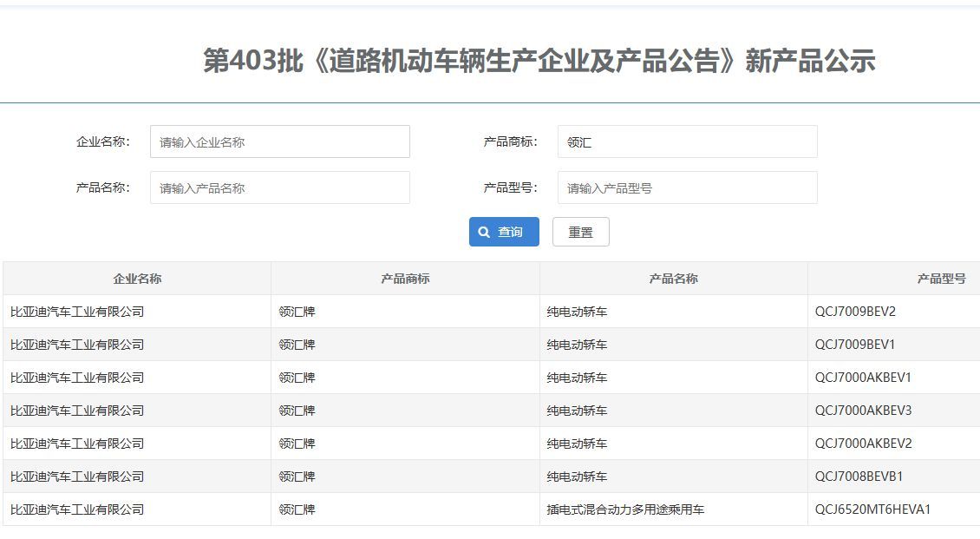Click the 产品型号 input field
The image size is (980, 539).
tap(687, 187)
